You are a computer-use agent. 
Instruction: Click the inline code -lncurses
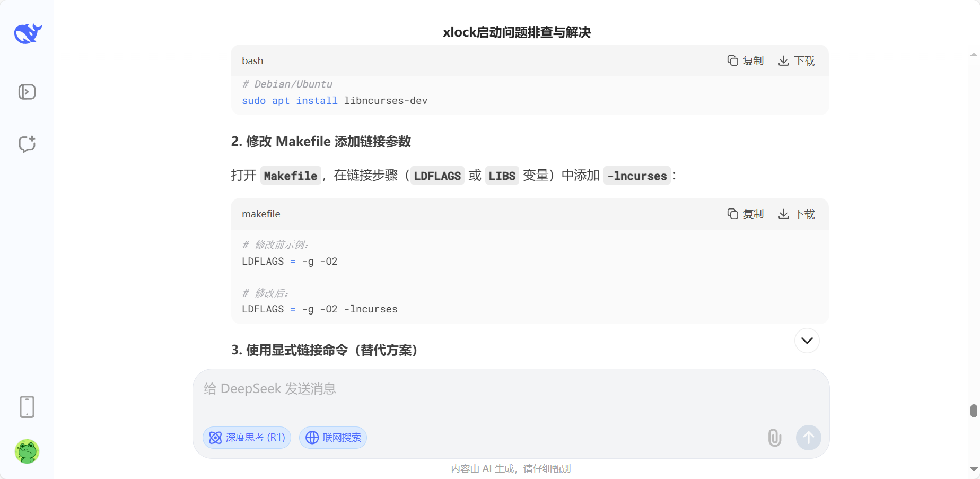coord(637,176)
